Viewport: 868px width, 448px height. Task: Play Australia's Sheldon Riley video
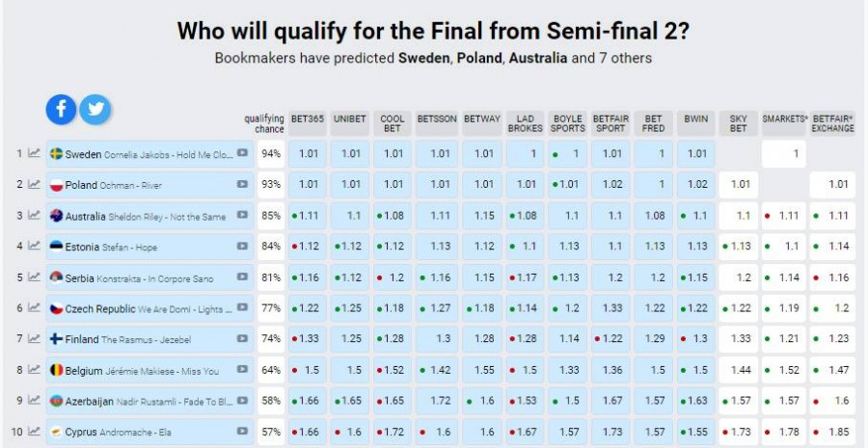pos(242,216)
